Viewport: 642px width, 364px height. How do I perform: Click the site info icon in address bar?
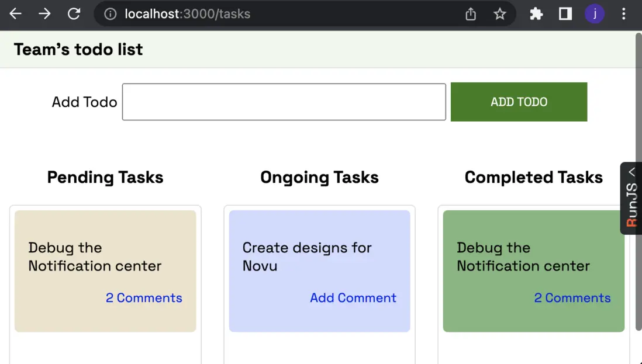110,14
